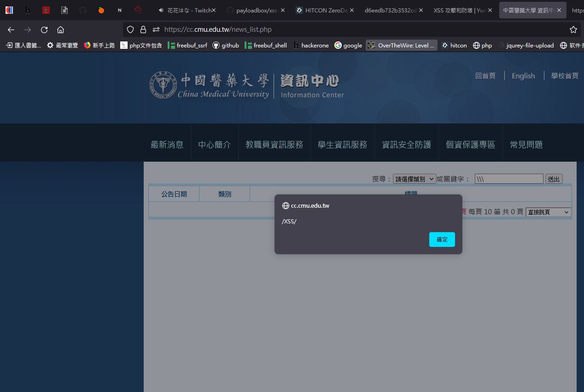The image size is (584, 392).
Task: Follow the 學校首頁 link
Action: click(565, 76)
